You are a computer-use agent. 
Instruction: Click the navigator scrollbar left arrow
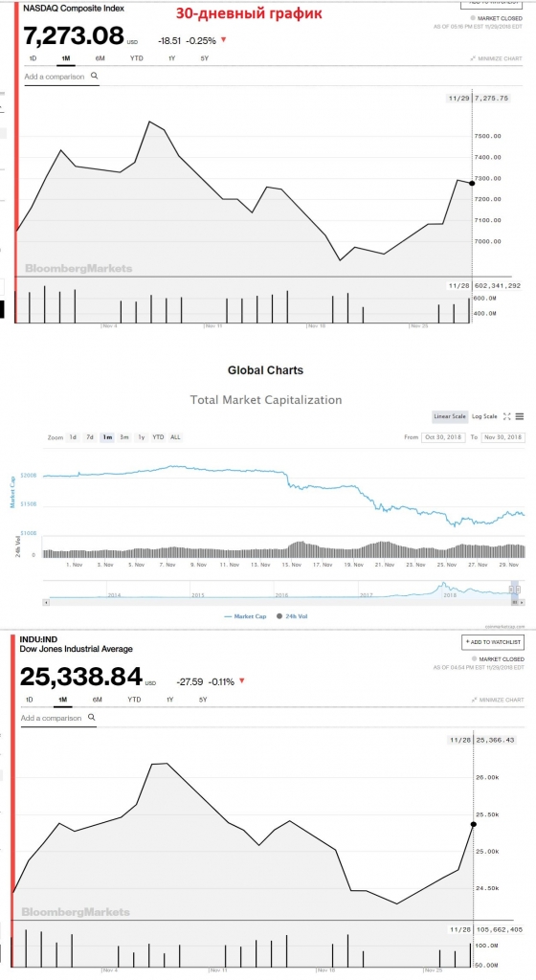[x=46, y=603]
